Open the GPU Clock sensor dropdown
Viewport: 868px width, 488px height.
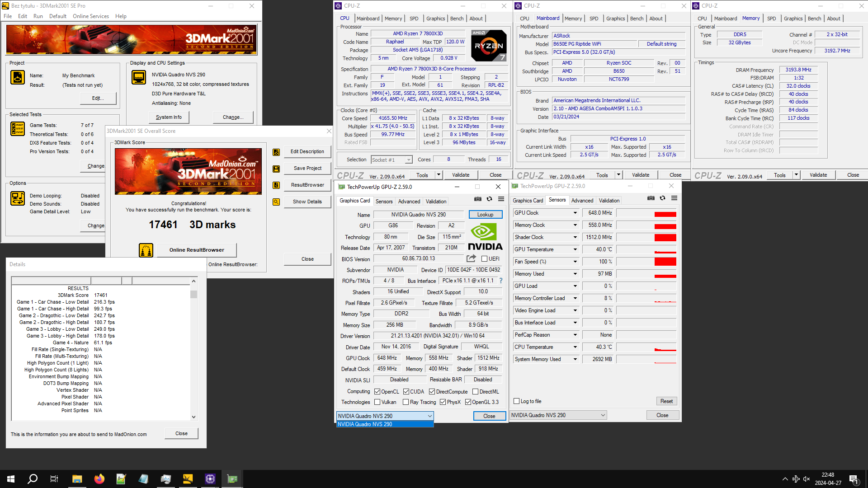[575, 213]
